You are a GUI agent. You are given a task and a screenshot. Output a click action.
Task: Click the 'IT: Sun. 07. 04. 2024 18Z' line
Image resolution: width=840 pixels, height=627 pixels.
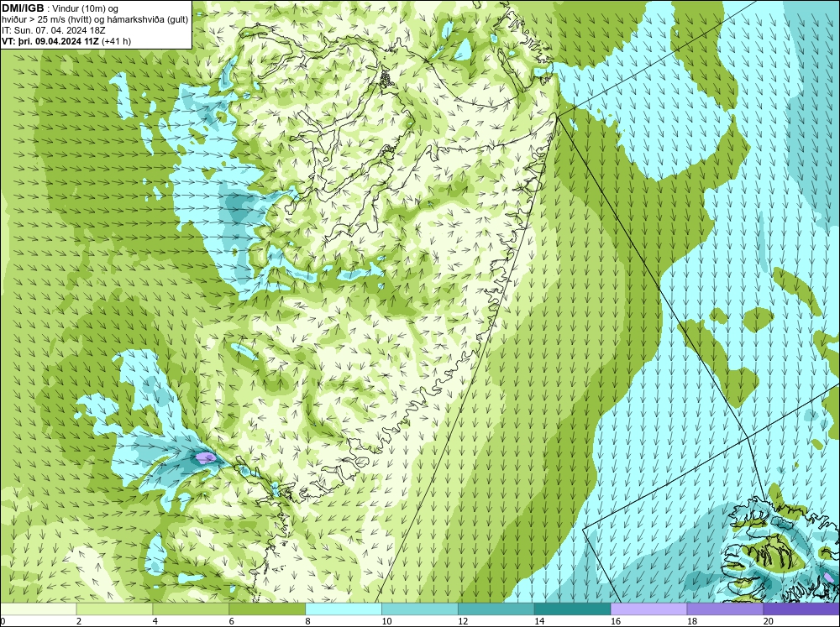pyautogui.click(x=54, y=30)
